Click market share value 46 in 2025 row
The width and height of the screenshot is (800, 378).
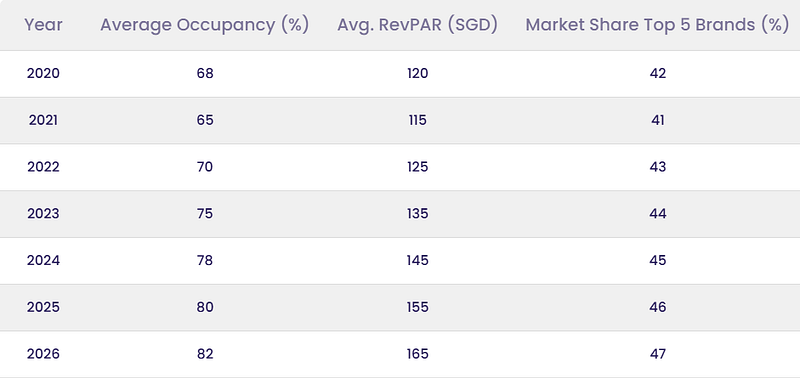[x=658, y=307]
